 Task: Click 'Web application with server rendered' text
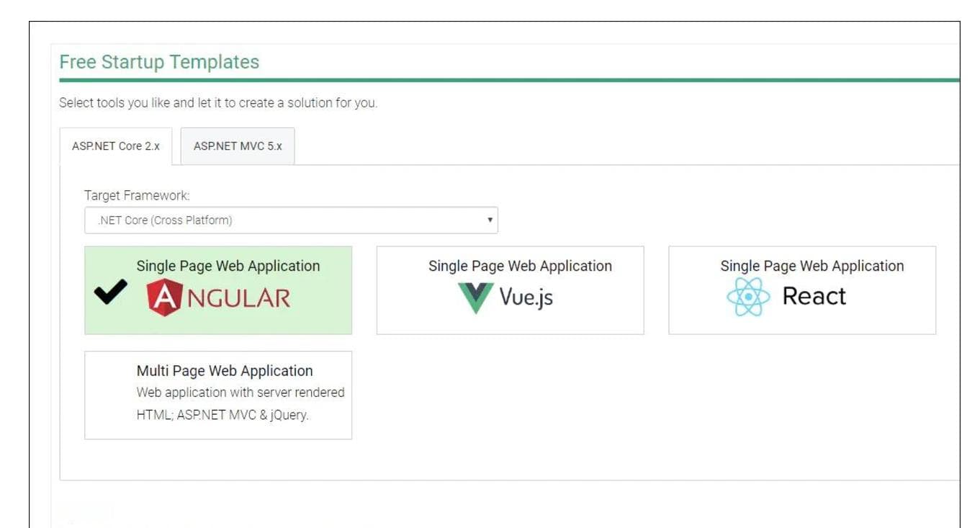(x=240, y=393)
